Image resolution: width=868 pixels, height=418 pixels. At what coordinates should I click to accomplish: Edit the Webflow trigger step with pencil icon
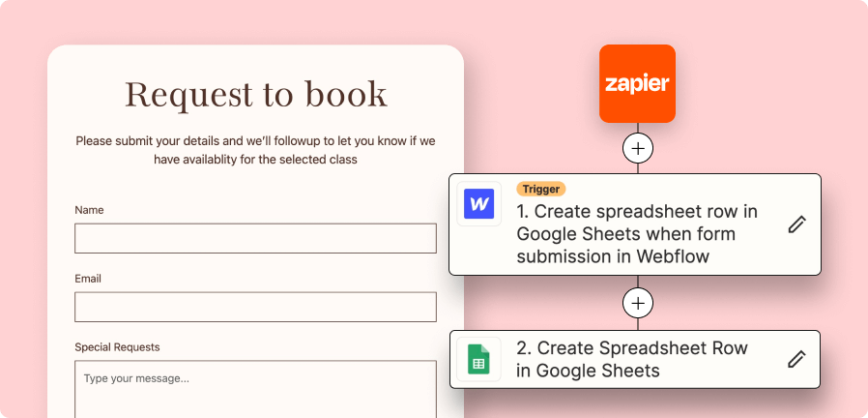click(x=796, y=224)
